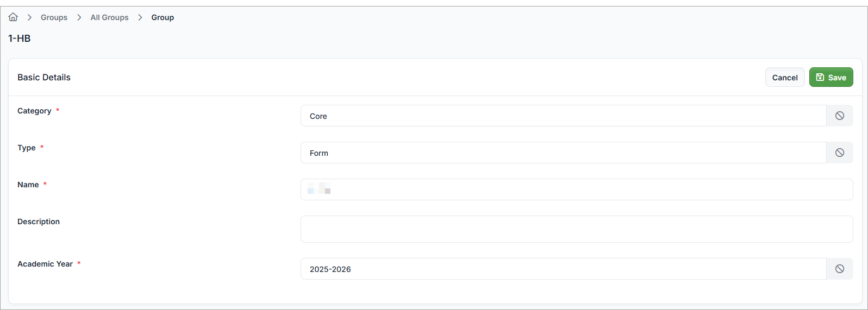Save the group details
The width and height of the screenshot is (868, 310).
830,78
